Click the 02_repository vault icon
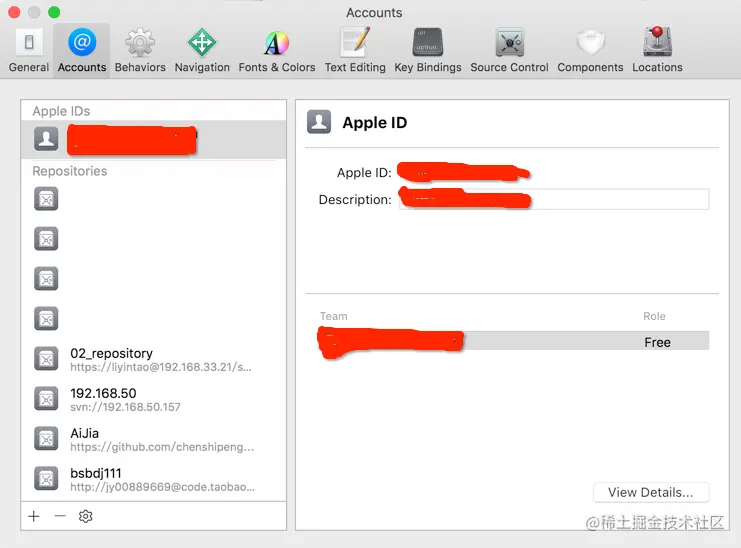Image resolution: width=741 pixels, height=548 pixels. point(46,359)
